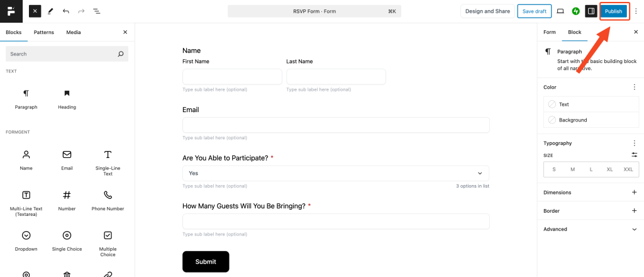Click the Save draft button

[535, 11]
